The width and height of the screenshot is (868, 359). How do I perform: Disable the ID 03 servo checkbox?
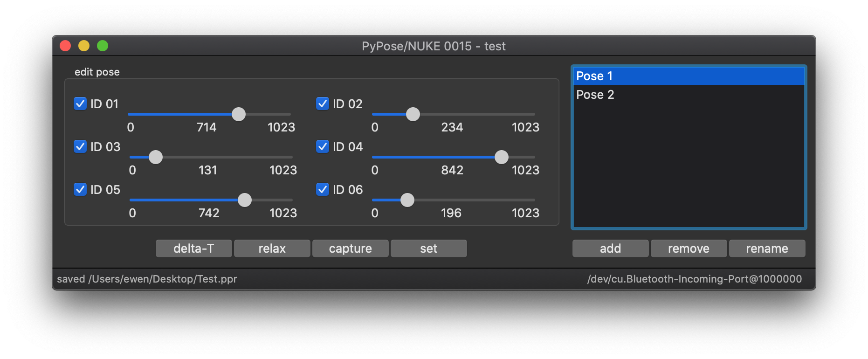pos(80,146)
